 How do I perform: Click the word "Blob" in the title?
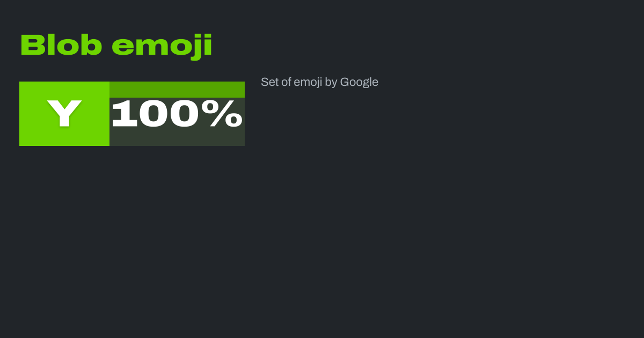point(61,46)
